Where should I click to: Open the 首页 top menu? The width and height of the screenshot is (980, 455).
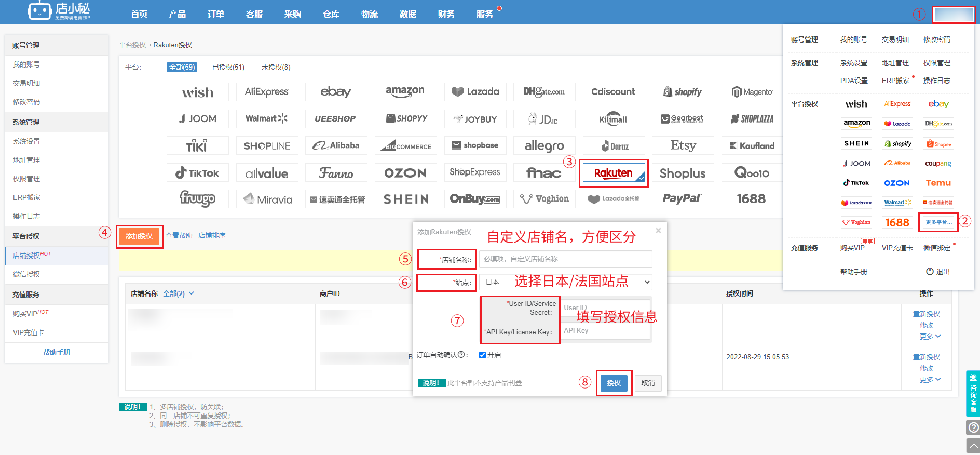139,14
